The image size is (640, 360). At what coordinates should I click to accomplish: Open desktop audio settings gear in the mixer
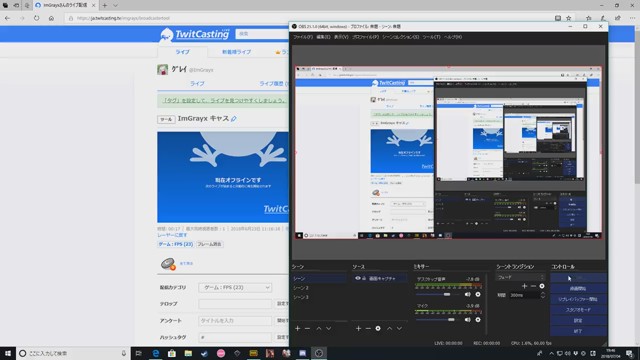(478, 294)
